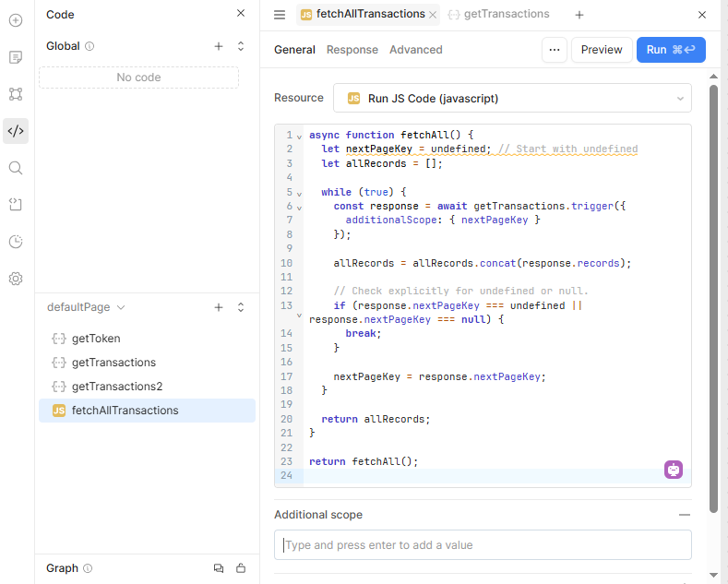Screen dimensions: 728x584
Task: Open the General tab
Action: pyautogui.click(x=294, y=50)
